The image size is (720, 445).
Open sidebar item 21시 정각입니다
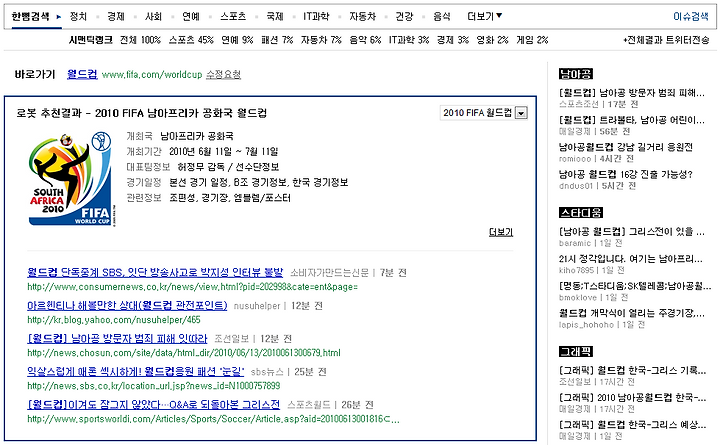(630, 259)
